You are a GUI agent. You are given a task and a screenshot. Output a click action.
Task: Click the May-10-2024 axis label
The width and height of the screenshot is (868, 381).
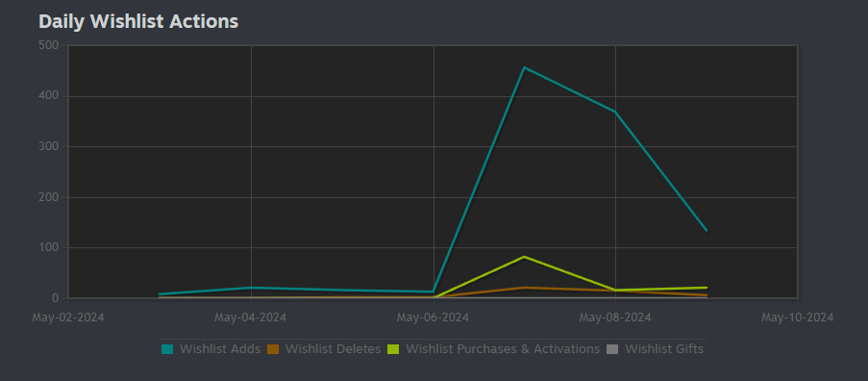click(x=797, y=317)
